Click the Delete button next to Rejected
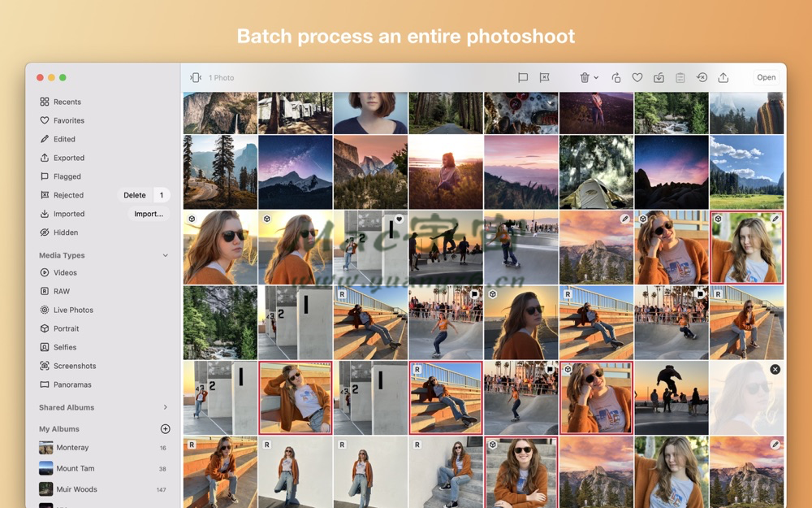The height and width of the screenshot is (508, 812). tap(135, 195)
